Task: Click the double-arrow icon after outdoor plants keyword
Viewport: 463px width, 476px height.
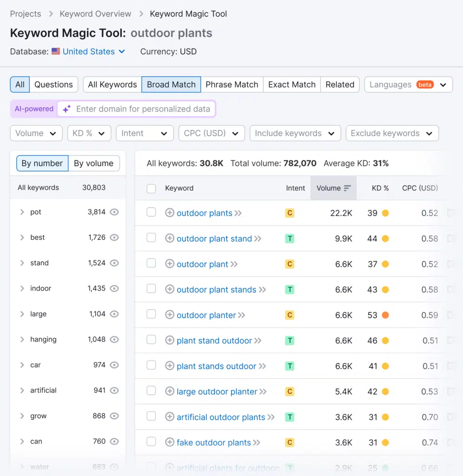Action: [238, 213]
